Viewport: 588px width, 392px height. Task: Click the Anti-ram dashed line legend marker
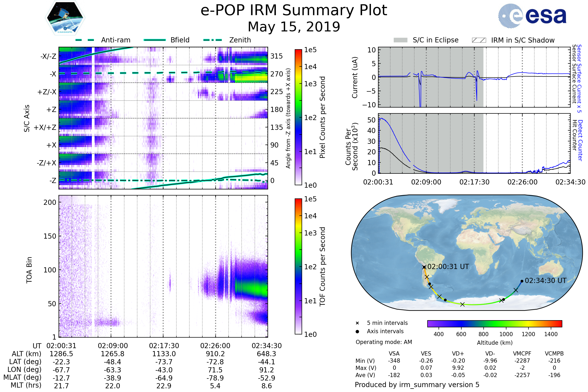(x=85, y=40)
